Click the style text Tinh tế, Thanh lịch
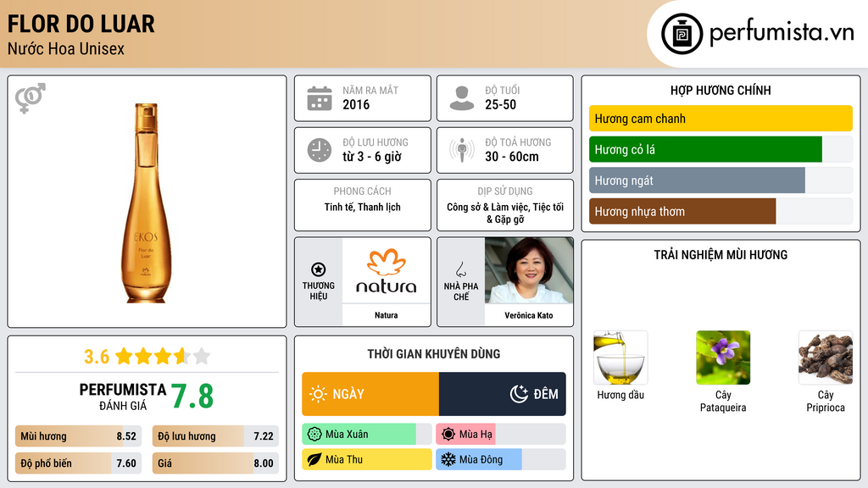The image size is (868, 488). 363,207
